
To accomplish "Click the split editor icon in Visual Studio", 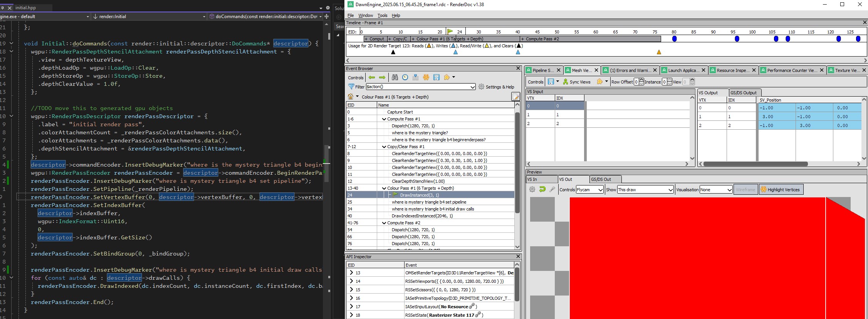I will [327, 17].
